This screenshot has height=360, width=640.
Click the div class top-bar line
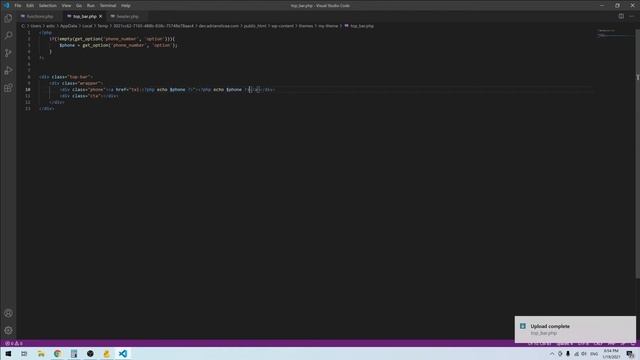(66, 77)
